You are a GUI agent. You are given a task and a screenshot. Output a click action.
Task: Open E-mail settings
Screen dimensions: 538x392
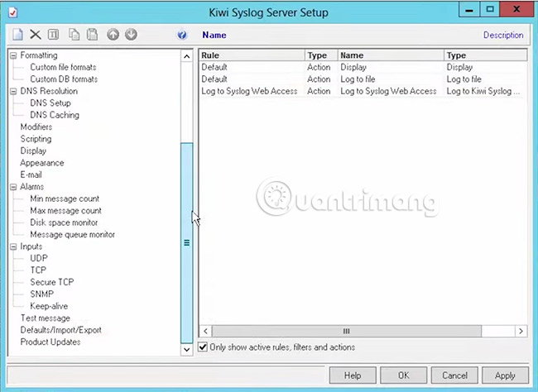(31, 174)
